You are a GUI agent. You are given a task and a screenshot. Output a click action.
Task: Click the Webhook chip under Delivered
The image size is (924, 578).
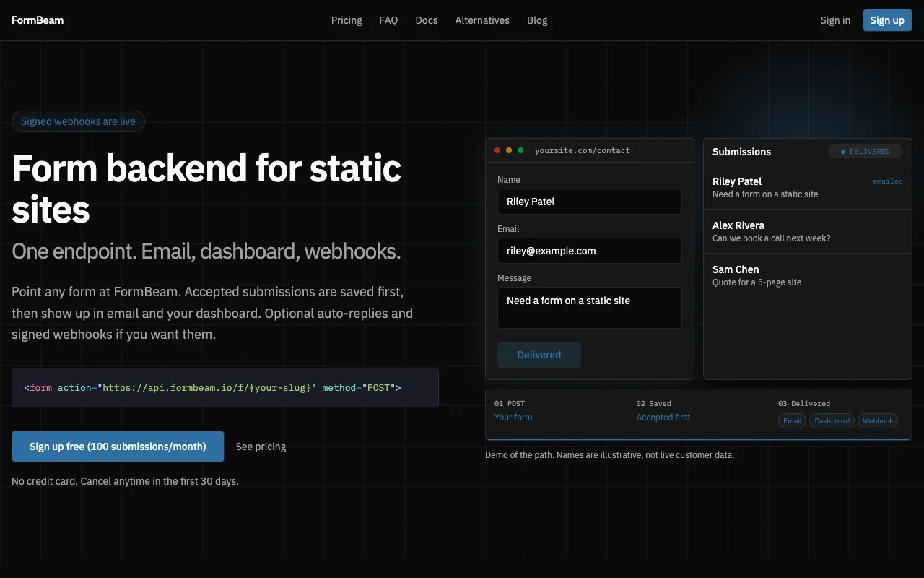pyautogui.click(x=878, y=420)
